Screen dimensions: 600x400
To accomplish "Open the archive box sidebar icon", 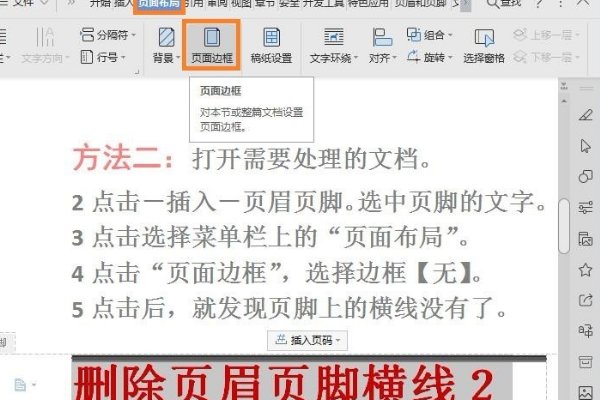I will coord(585,362).
